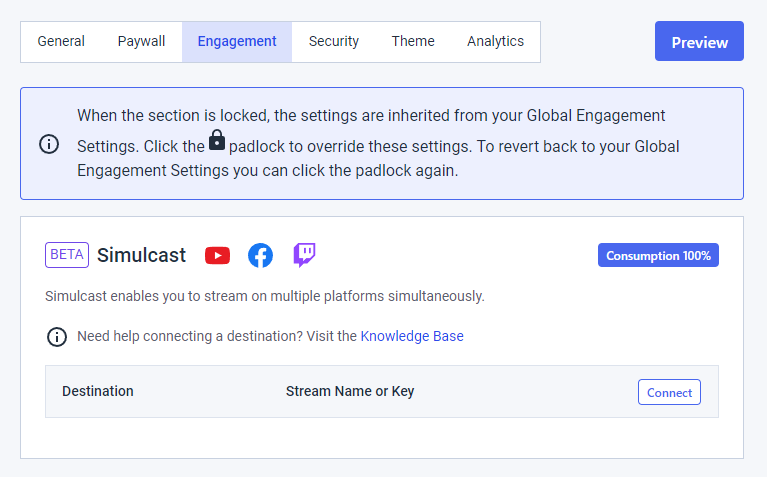Click the Consumption 100% badge
The height and width of the screenshot is (477, 767).
click(658, 255)
